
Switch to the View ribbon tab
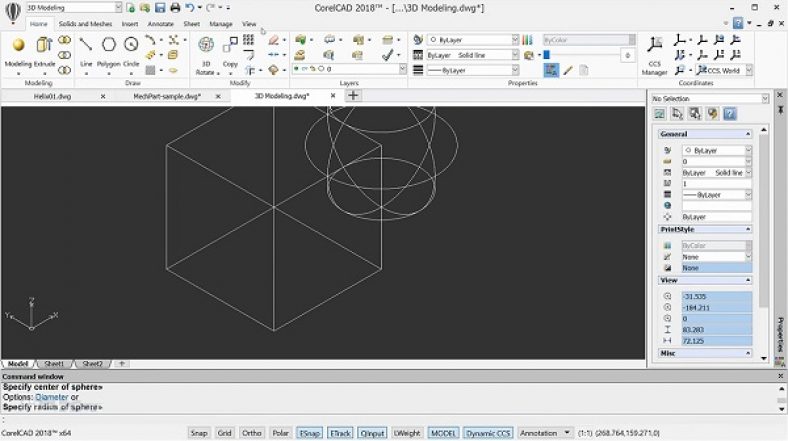[x=249, y=24]
